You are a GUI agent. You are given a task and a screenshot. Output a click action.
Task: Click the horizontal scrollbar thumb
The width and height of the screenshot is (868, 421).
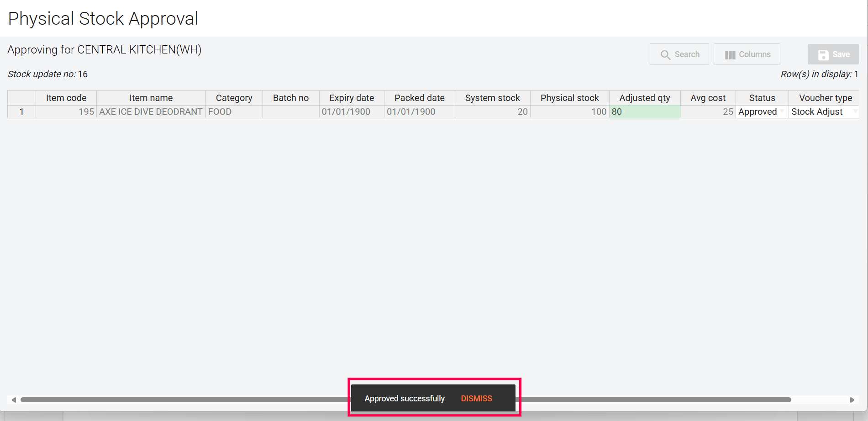(x=406, y=400)
